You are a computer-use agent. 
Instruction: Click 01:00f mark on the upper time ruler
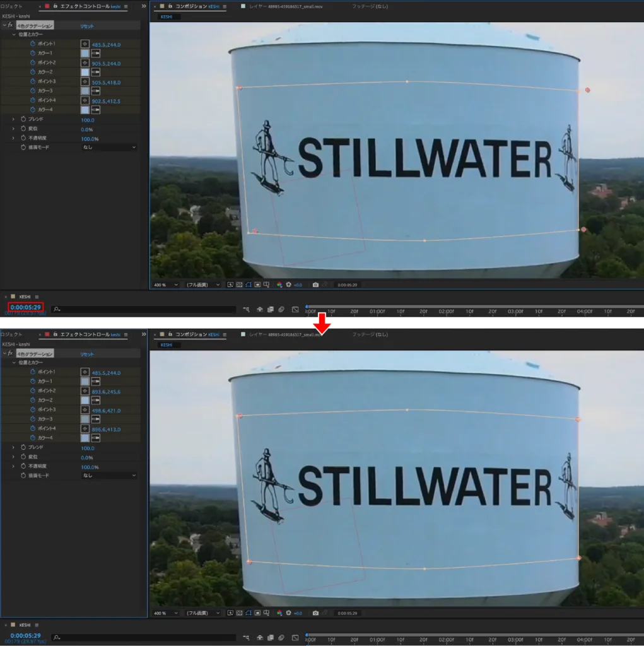(x=377, y=312)
